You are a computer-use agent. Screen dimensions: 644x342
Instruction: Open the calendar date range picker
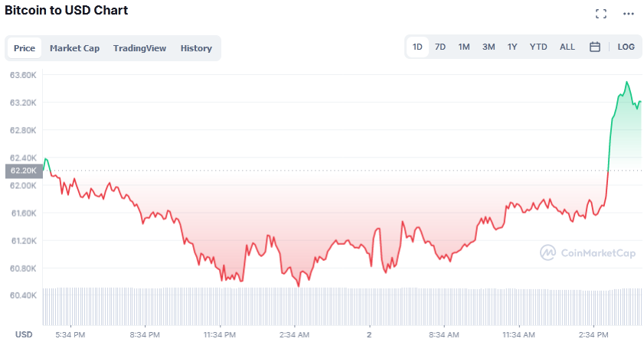click(595, 47)
